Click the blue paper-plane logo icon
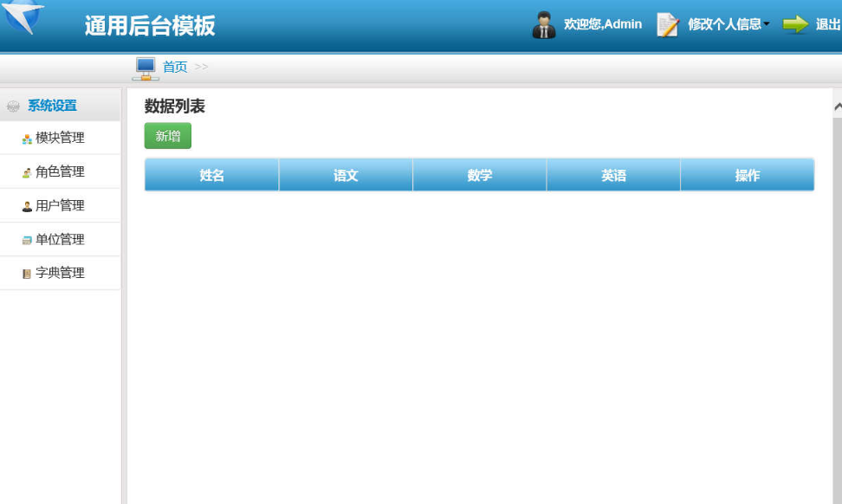Image resolution: width=842 pixels, height=504 pixels. pos(23,17)
